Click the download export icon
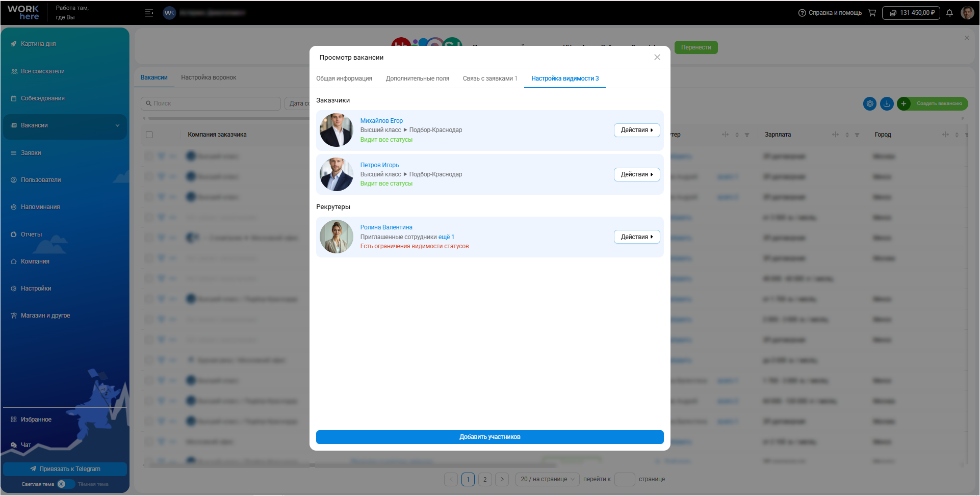Viewport: 980px width, 496px height. [887, 103]
